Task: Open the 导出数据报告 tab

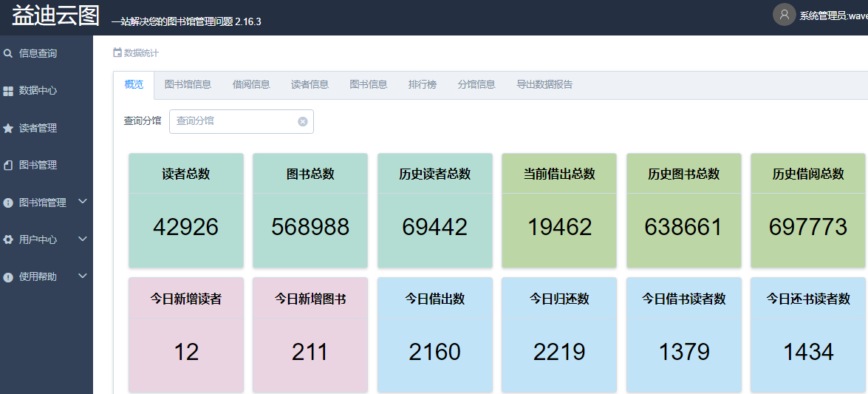Action: [544, 84]
